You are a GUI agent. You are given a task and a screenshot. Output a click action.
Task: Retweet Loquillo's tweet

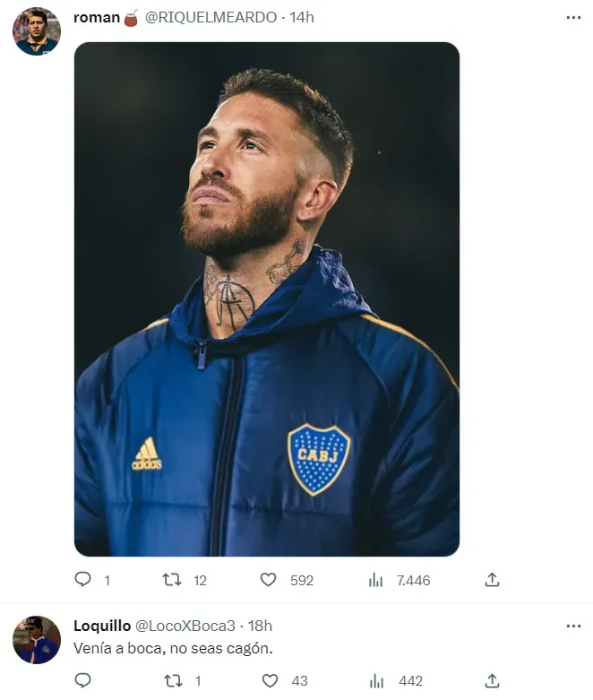pyautogui.click(x=172, y=681)
